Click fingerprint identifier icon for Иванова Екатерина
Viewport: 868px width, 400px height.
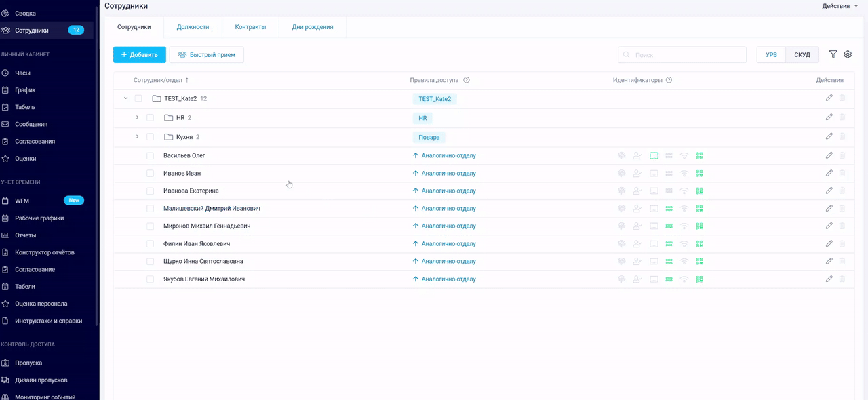pos(621,191)
